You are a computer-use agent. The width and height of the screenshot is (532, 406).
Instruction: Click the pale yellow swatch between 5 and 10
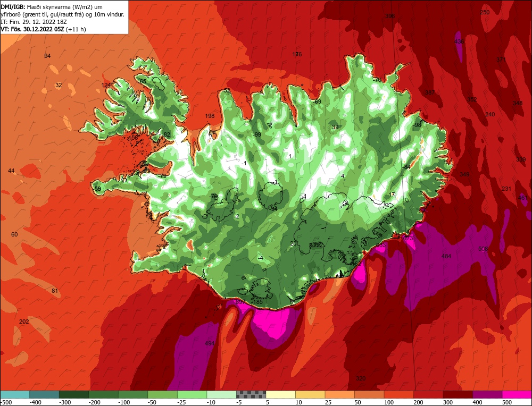(280, 394)
